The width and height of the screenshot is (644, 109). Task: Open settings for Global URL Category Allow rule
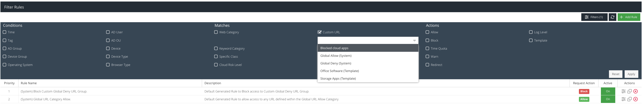pos(623,99)
